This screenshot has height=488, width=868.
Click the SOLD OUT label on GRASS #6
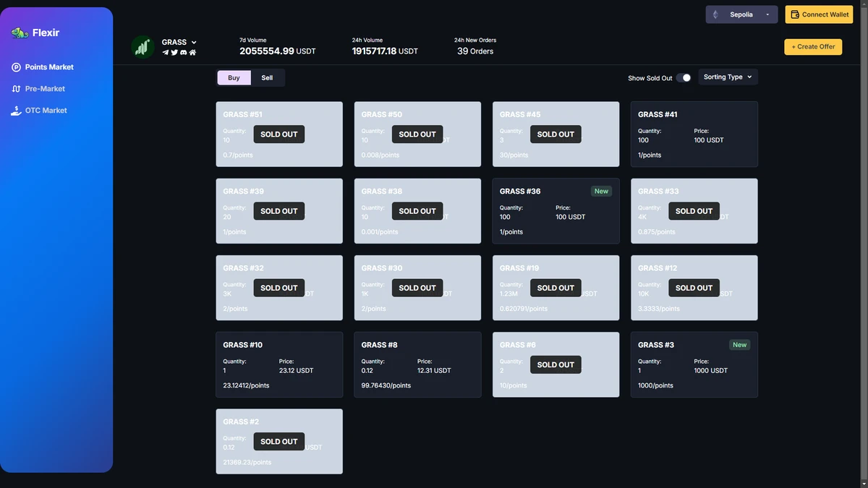tap(556, 364)
